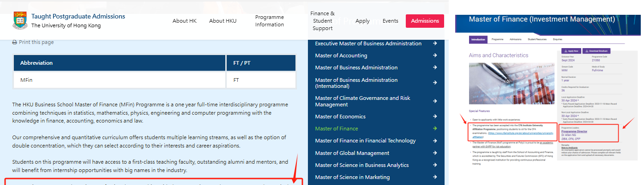Download the programme brochure
Viewport: 644px width, 185px height.
pos(597,51)
